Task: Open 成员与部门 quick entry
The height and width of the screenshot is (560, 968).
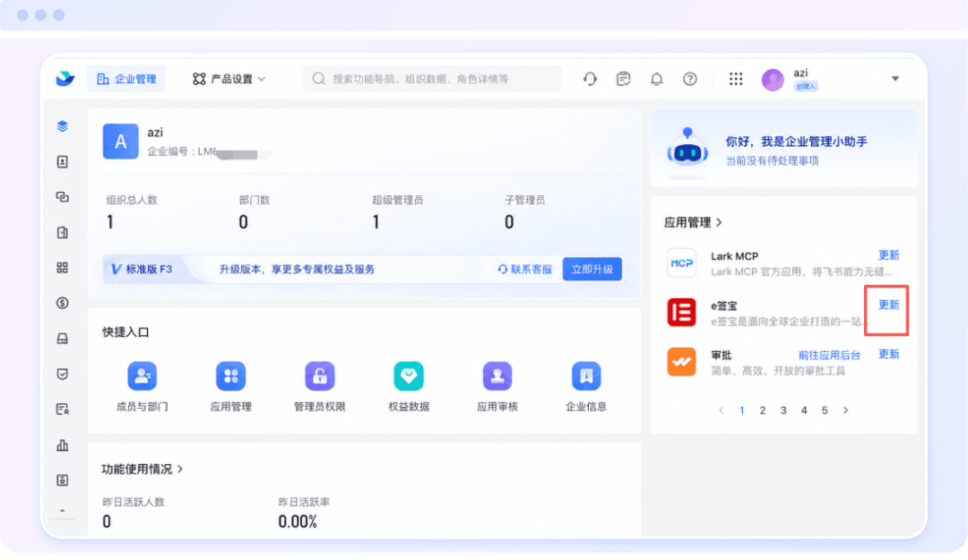Action: click(x=142, y=386)
